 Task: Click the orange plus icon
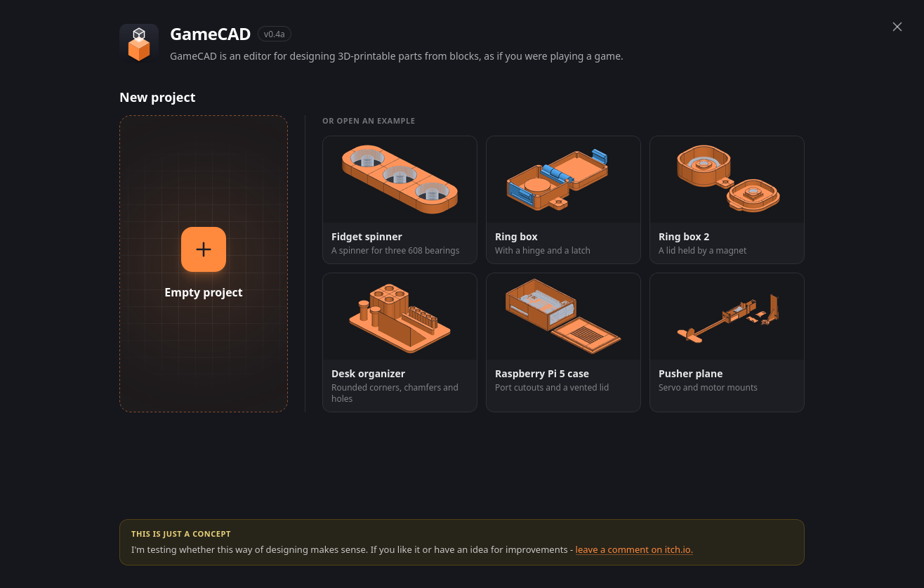(204, 249)
